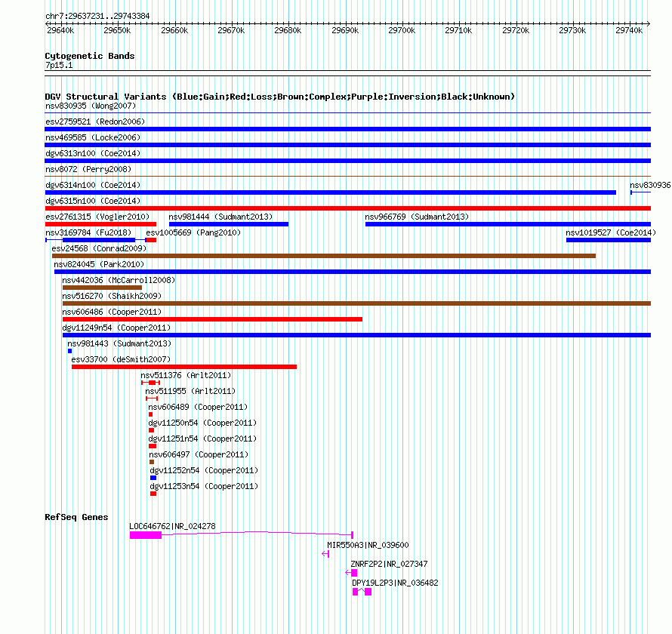Click the nsv830936 blue bracket glyph
Image resolution: width=672 pixels, height=634 pixels.
[640, 192]
